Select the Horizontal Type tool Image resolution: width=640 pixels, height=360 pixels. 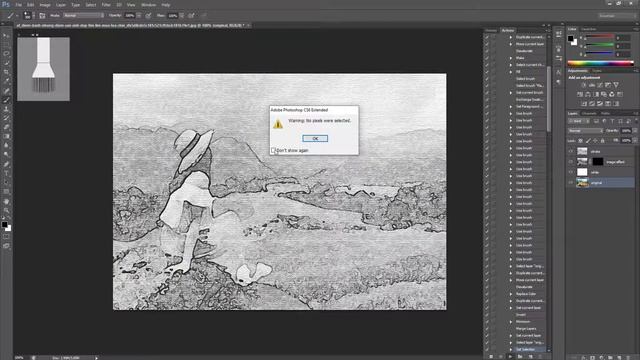click(6, 173)
